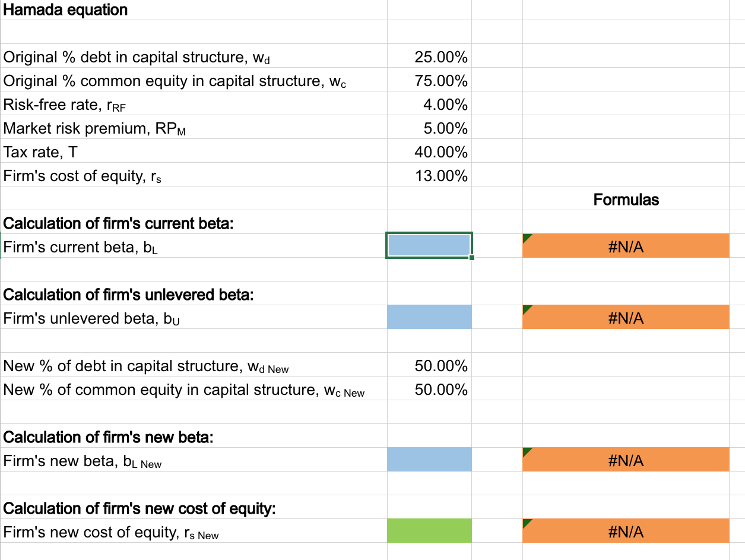Screen dimensions: 745x560
Task: Select the blue input cell for firm's new beta
Action: 429,459
